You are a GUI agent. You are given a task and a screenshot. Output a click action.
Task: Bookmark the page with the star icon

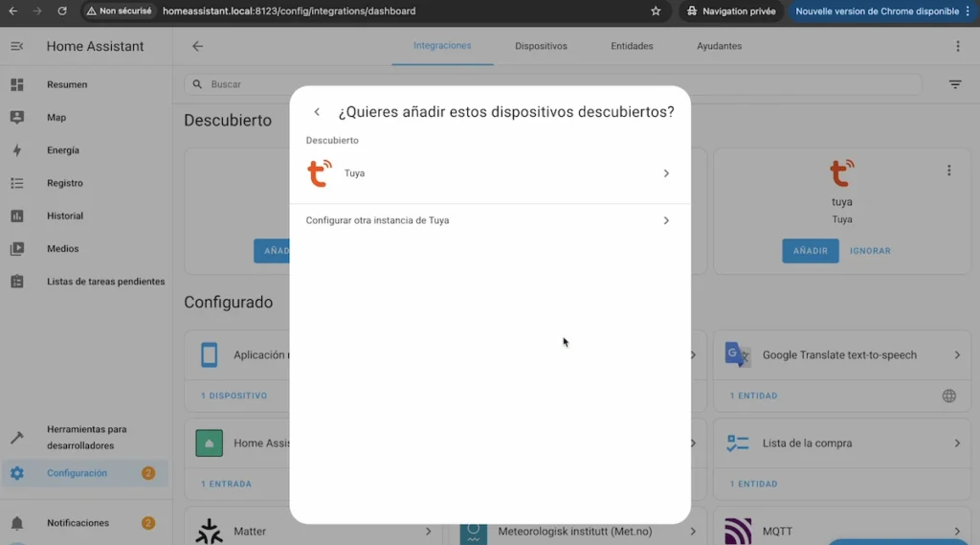tap(656, 11)
